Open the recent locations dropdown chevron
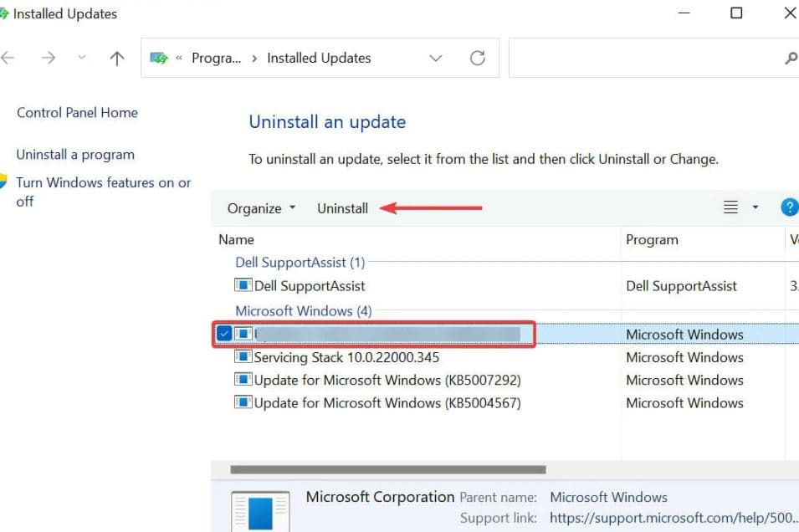Image resolution: width=799 pixels, height=532 pixels. [x=81, y=58]
